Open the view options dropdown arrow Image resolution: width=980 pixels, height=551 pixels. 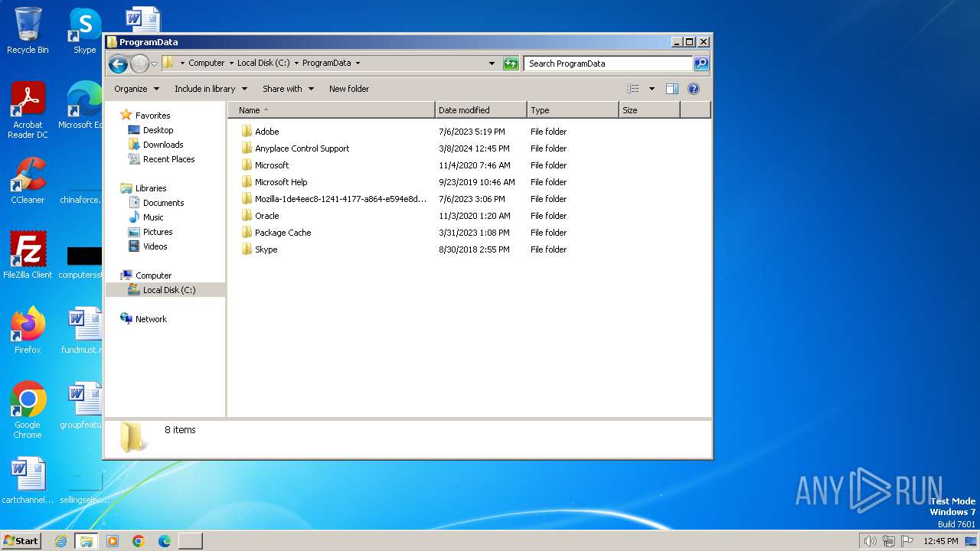pos(652,89)
